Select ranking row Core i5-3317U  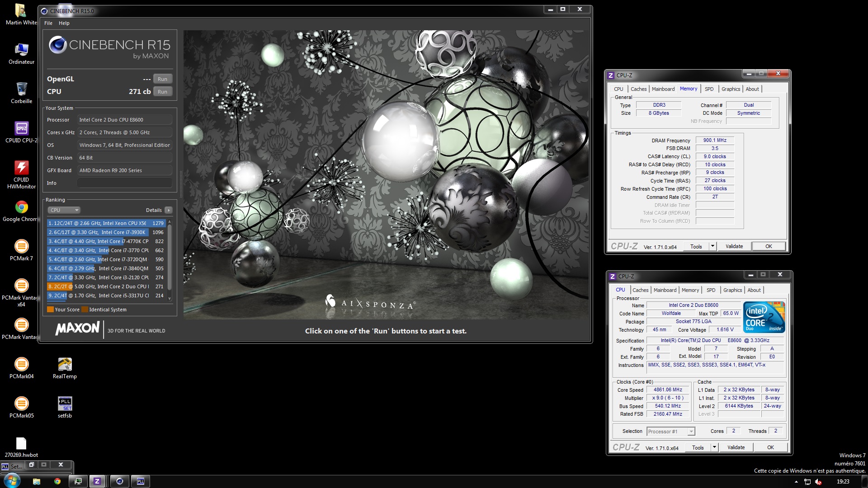(106, 296)
